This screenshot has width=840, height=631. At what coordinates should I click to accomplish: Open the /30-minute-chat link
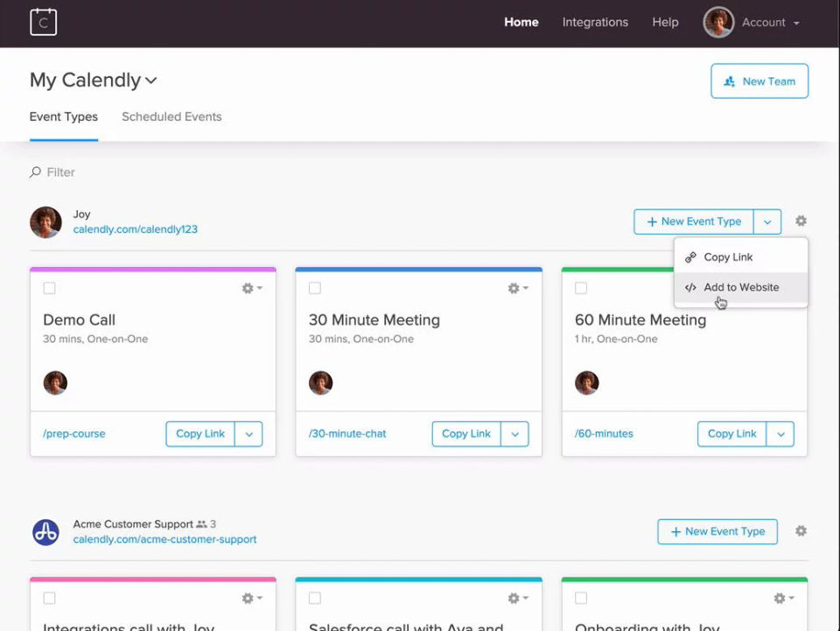pos(347,434)
